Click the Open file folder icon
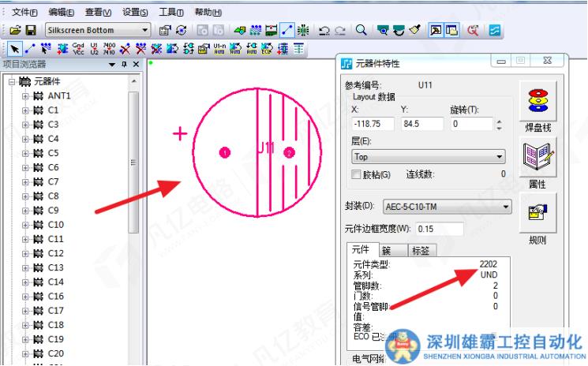 (15, 30)
